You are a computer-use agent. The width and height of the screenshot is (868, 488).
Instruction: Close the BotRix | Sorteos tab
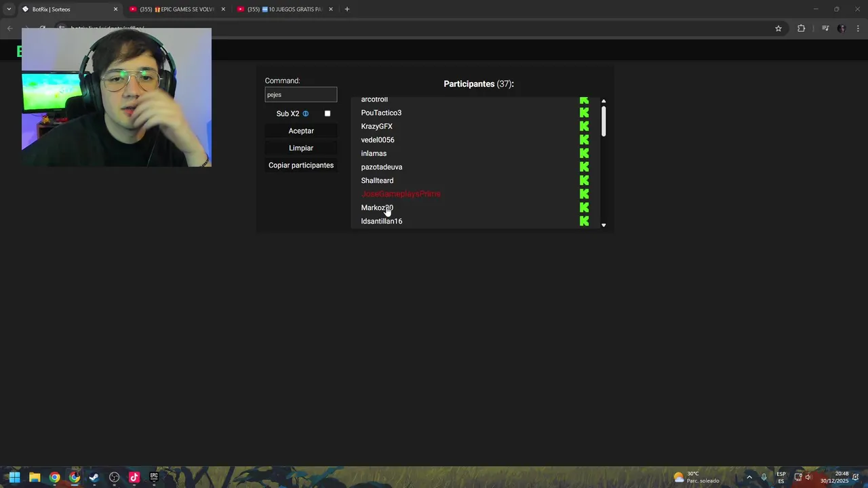[115, 9]
